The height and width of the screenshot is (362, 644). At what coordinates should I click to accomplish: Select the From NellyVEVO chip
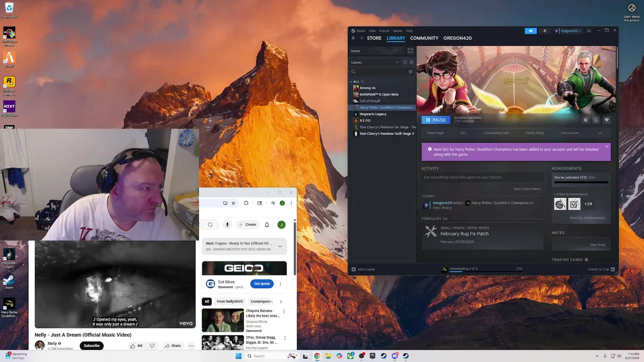click(x=230, y=302)
